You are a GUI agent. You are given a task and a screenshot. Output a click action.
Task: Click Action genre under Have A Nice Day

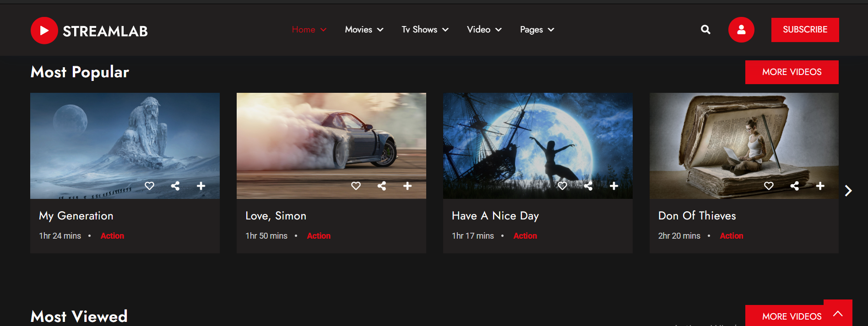(525, 236)
